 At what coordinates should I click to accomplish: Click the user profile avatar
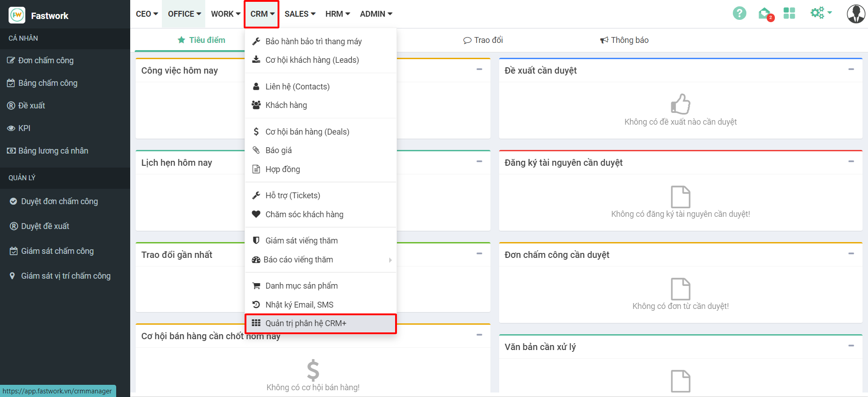pyautogui.click(x=855, y=14)
